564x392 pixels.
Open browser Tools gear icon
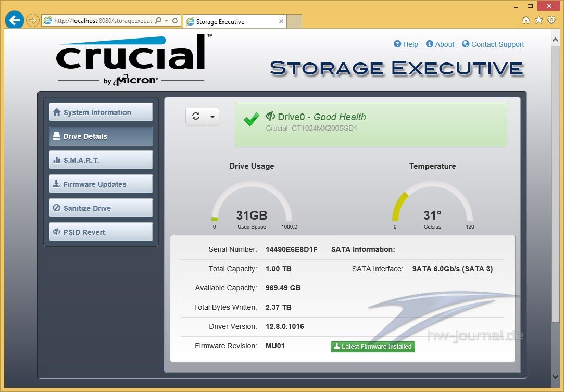(x=552, y=20)
